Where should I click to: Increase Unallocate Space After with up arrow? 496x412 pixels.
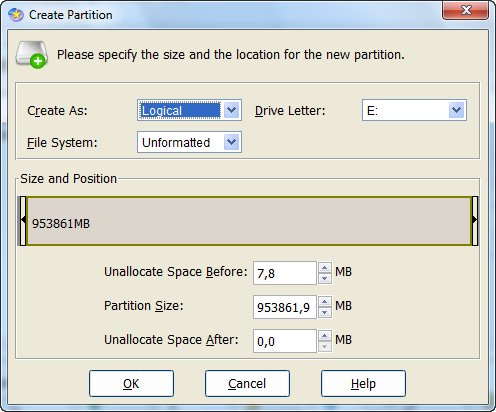click(x=325, y=336)
